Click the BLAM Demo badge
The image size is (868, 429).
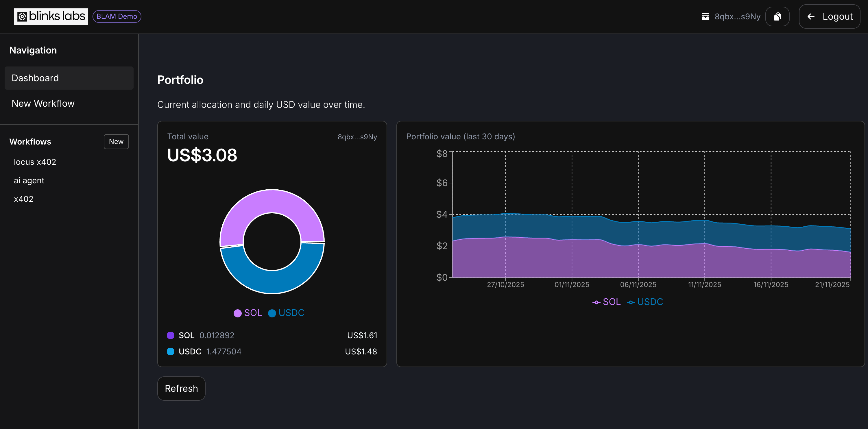(117, 16)
